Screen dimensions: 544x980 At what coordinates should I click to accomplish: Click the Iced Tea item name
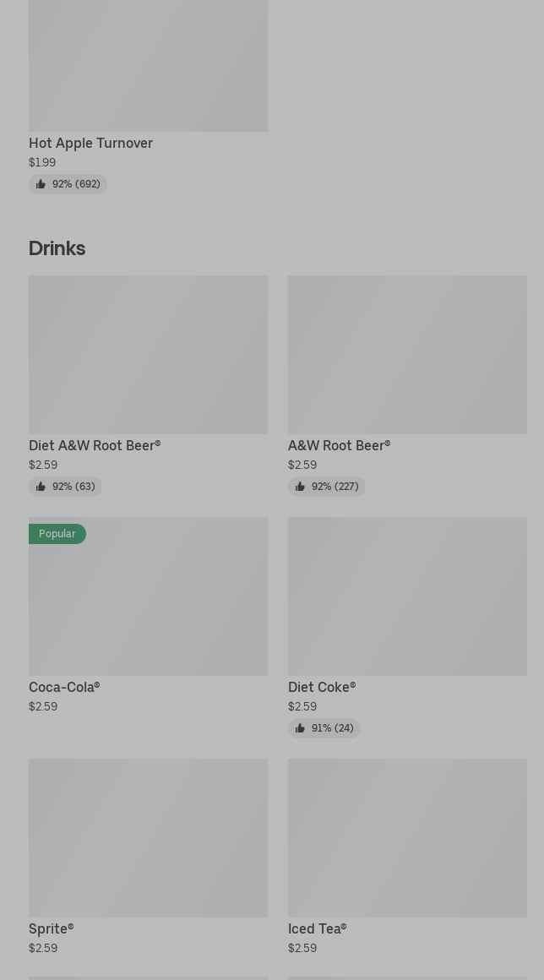(x=317, y=928)
